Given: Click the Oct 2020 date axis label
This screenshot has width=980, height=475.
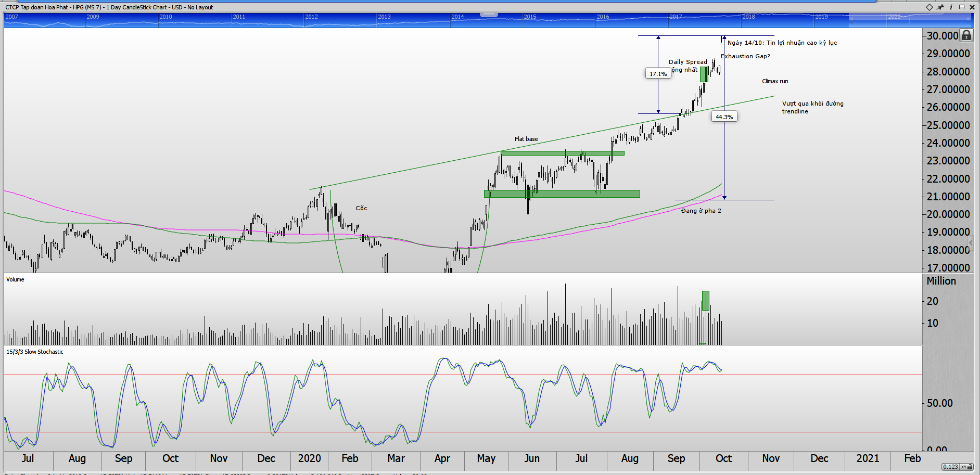Looking at the screenshot, I should pyautogui.click(x=723, y=458).
